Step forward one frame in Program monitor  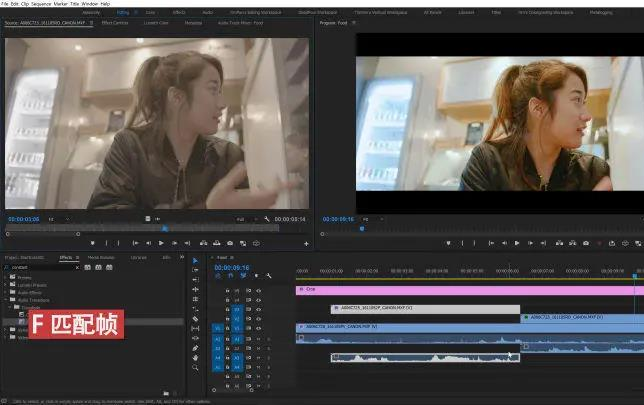click(x=530, y=243)
